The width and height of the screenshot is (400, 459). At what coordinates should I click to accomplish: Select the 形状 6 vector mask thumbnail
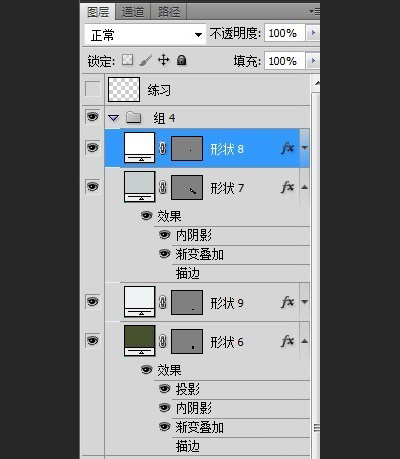187,341
